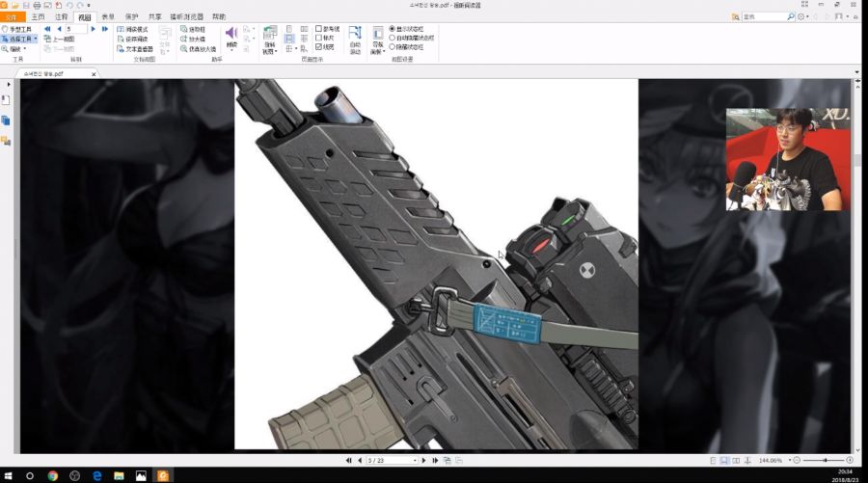This screenshot has height=483, width=868.
Task: Jump to first page in ribbon
Action: point(47,29)
